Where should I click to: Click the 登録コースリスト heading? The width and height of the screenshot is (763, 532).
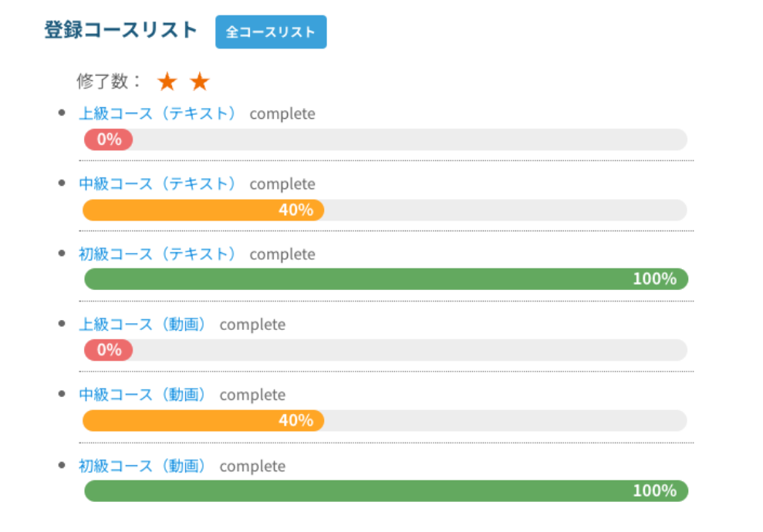(121, 30)
